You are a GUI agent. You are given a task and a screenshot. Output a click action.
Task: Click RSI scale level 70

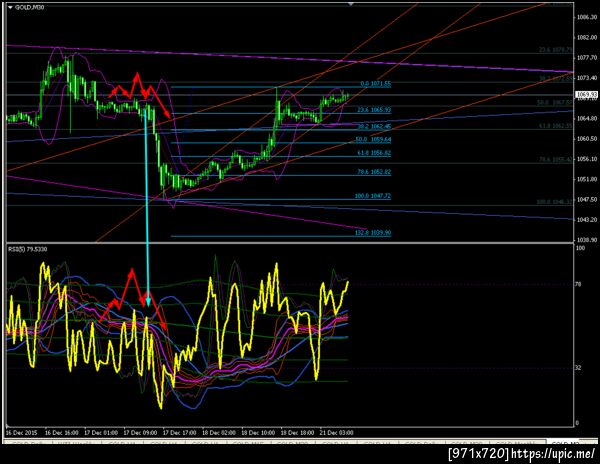(579, 284)
